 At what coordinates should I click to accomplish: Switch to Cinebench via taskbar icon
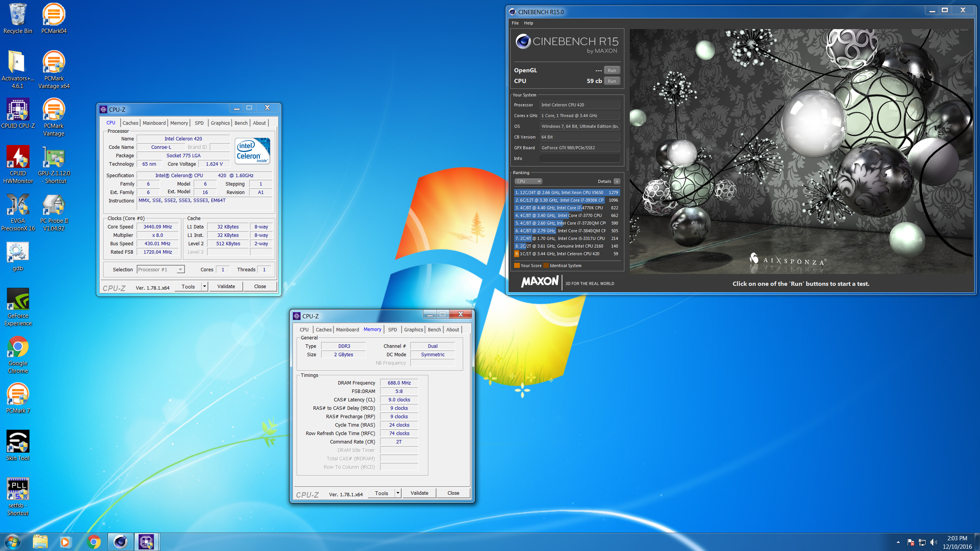pyautogui.click(x=121, y=542)
